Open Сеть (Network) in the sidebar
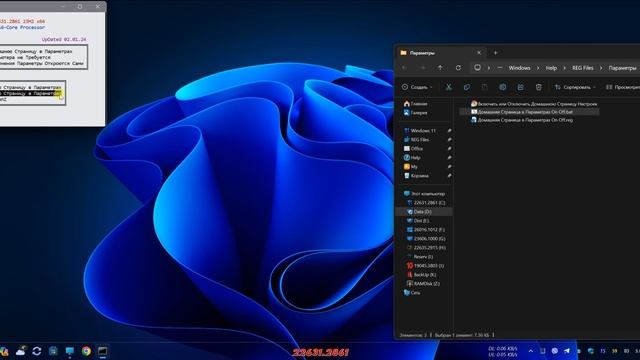 412,293
